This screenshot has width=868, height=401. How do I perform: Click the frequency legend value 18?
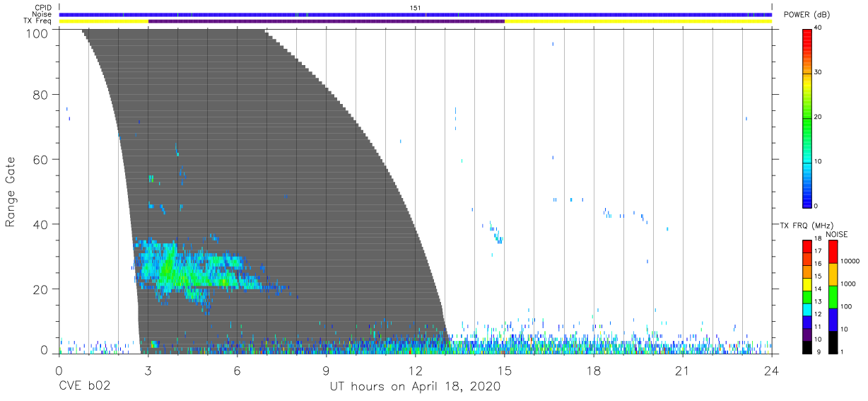818,238
